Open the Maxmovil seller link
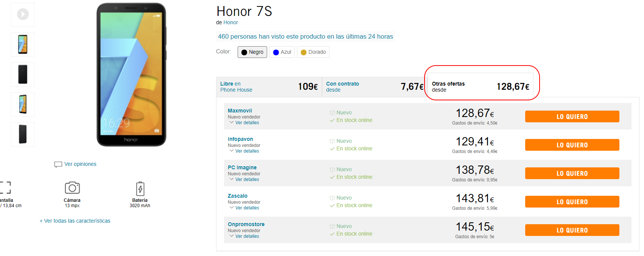This screenshot has height=256, width=644. pyautogui.click(x=240, y=111)
